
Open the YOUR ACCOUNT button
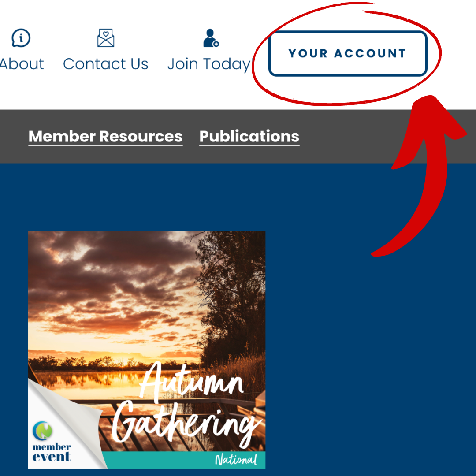point(348,53)
